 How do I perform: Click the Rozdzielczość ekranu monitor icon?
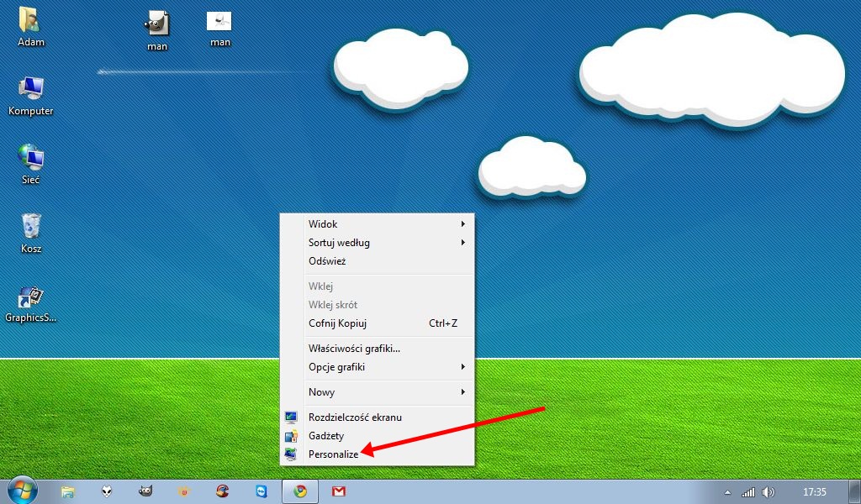coord(291,417)
